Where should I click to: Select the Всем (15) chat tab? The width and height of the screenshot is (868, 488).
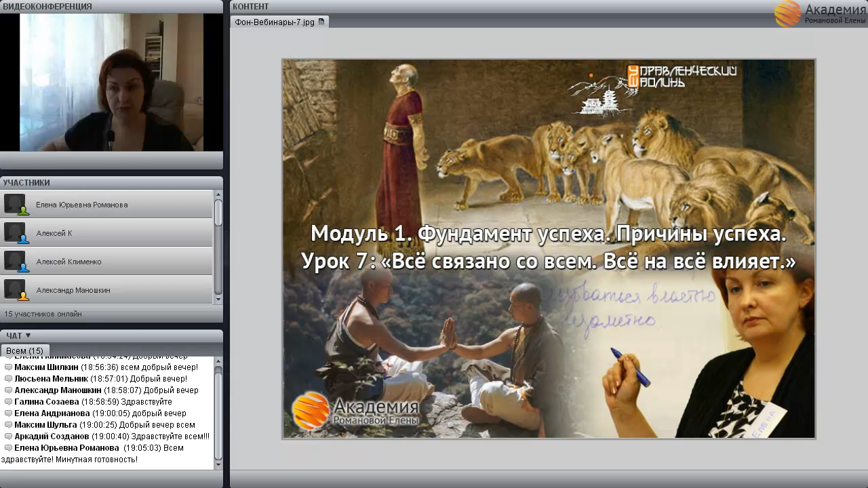(x=24, y=350)
